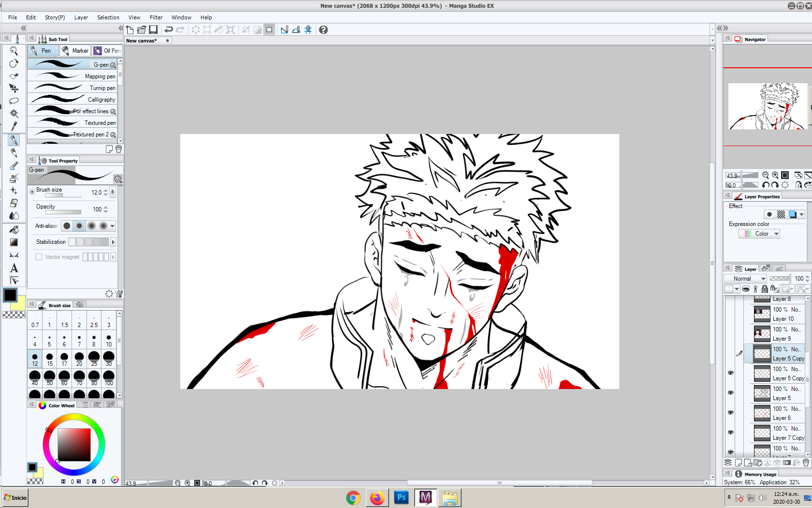Open the Story(P) menu
Screen dimensions: 812x508
(x=55, y=17)
